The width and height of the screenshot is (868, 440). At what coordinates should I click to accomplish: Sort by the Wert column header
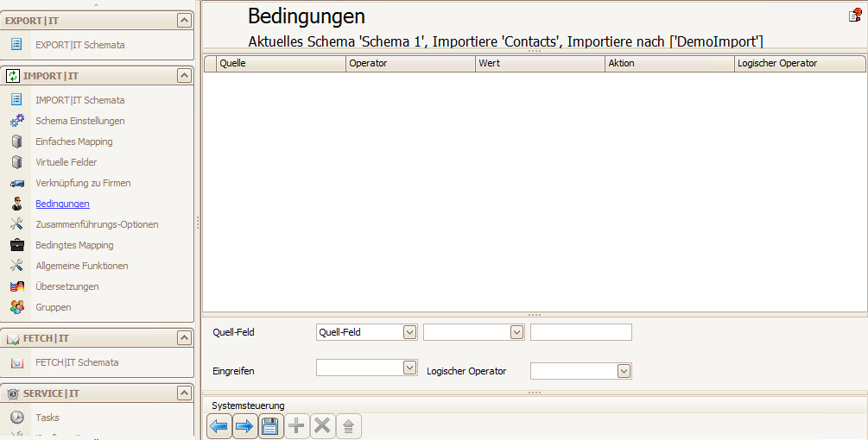(540, 64)
